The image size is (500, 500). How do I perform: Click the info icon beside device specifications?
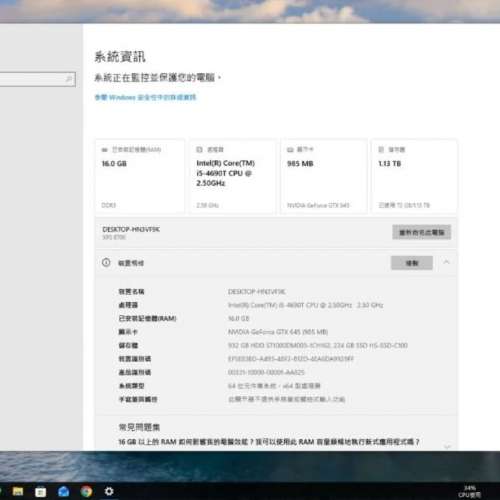pyautogui.click(x=106, y=262)
